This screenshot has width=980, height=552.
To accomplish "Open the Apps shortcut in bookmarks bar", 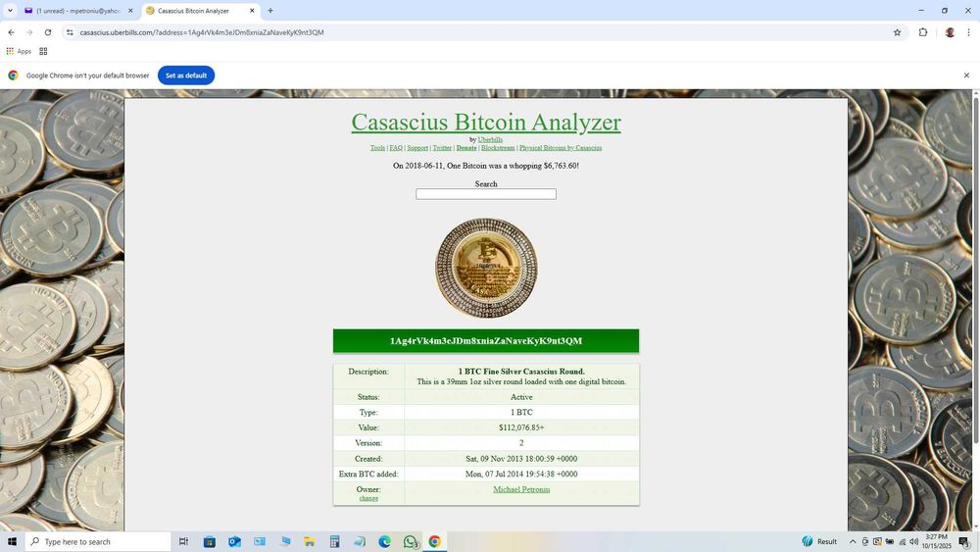I will tap(19, 51).
